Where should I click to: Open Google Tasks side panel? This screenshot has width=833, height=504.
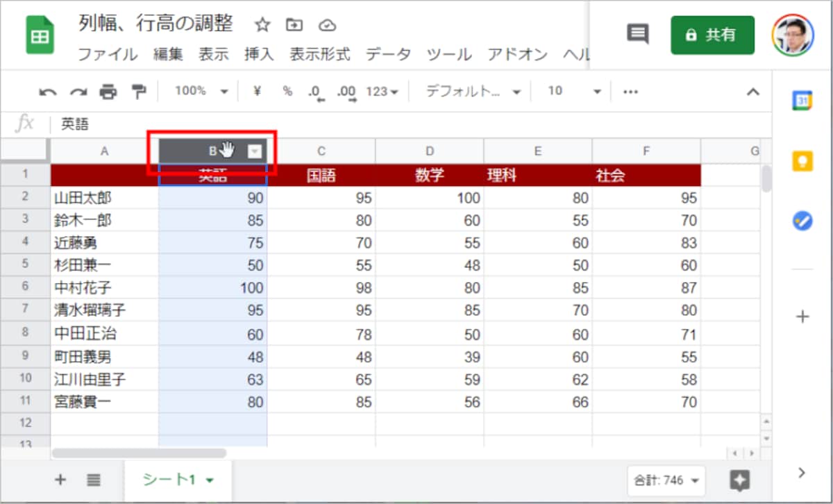[802, 221]
